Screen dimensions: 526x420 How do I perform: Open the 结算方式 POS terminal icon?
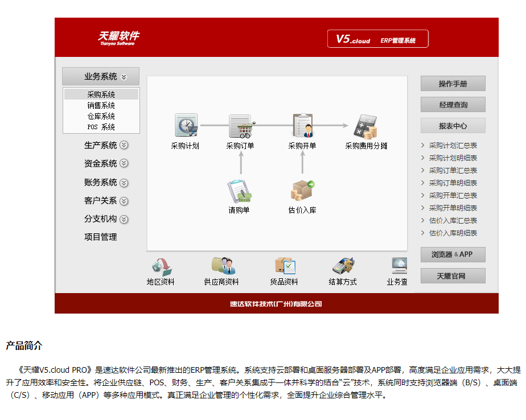(343, 266)
